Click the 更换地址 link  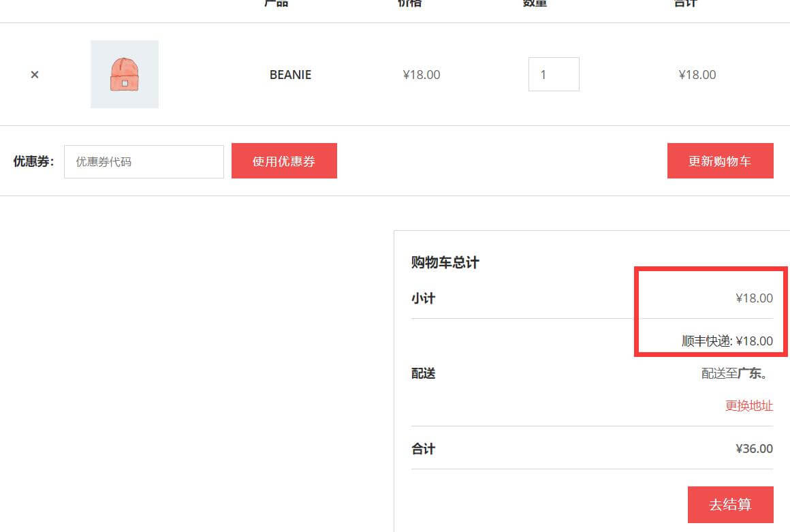(748, 406)
